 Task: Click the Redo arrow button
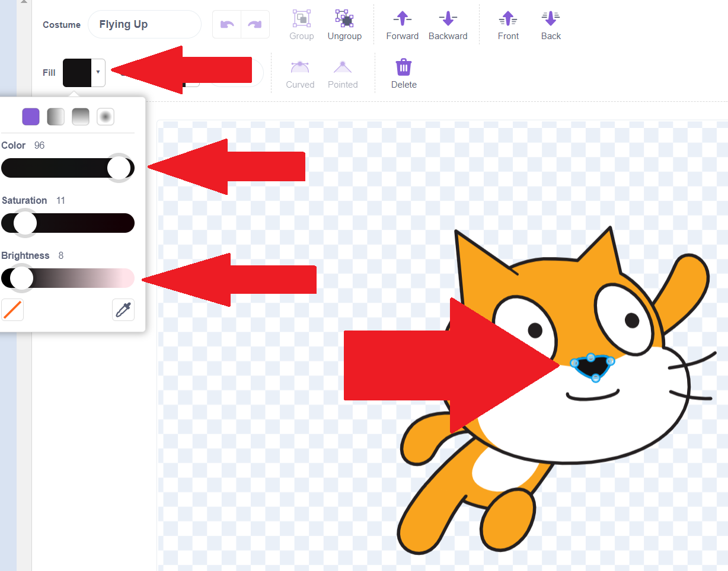tap(255, 24)
